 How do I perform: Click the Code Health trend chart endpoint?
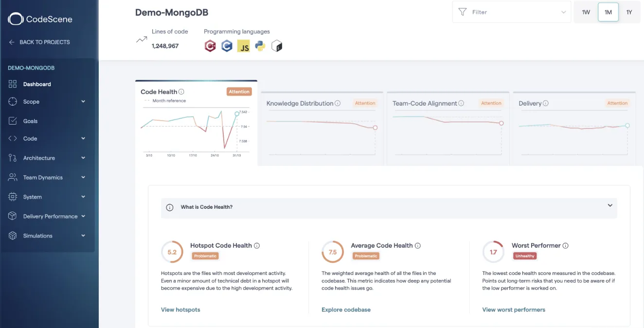pyautogui.click(x=237, y=114)
